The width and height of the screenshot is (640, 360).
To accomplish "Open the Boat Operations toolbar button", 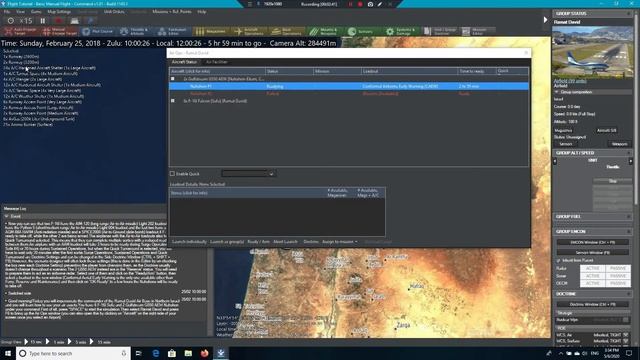I will pos(287,31).
